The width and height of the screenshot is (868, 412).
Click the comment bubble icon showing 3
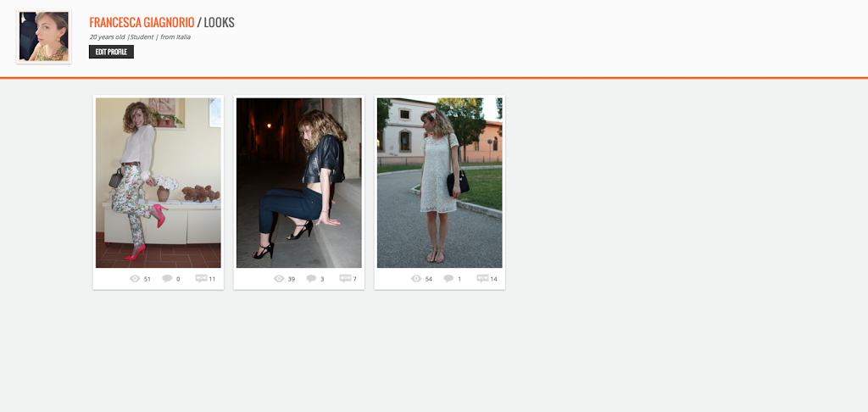click(311, 279)
